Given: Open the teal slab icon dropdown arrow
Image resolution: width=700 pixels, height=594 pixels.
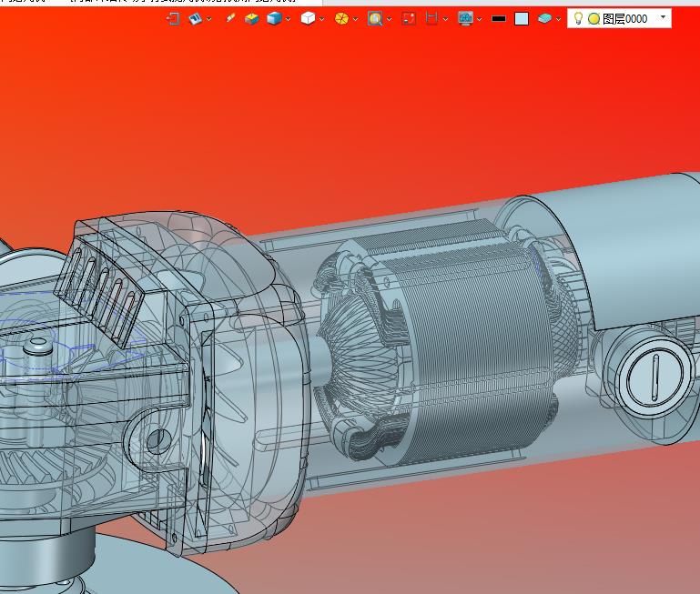Looking at the screenshot, I should point(559,19).
